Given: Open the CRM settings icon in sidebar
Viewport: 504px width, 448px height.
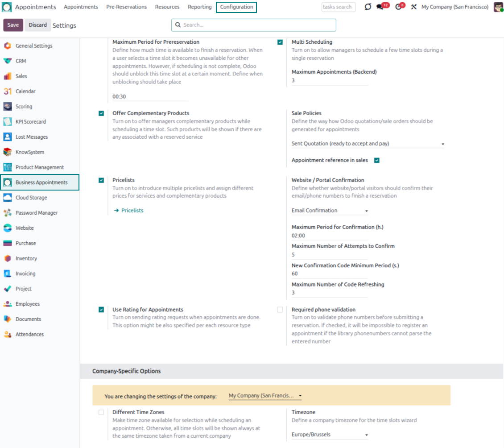Looking at the screenshot, I should 7,61.
